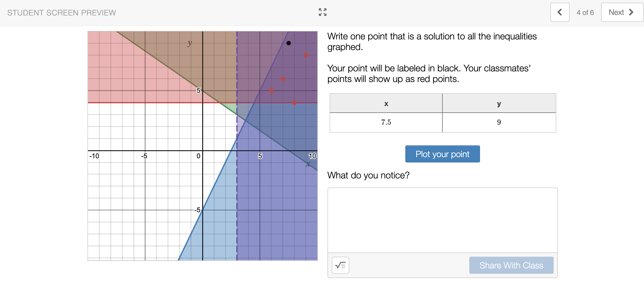Click the Student Screen Preview label
This screenshot has height=282, width=644.
[62, 13]
